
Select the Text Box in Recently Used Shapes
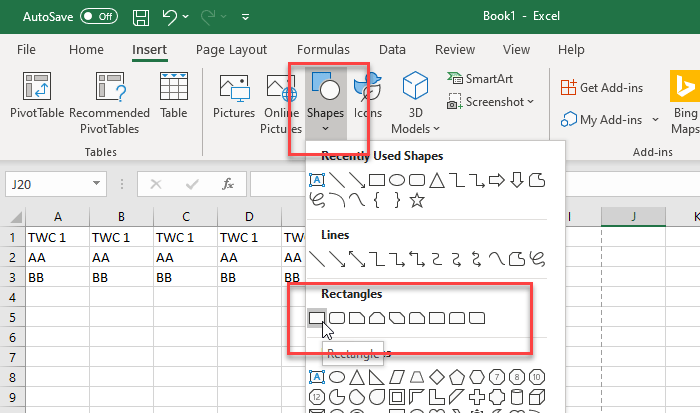point(316,180)
